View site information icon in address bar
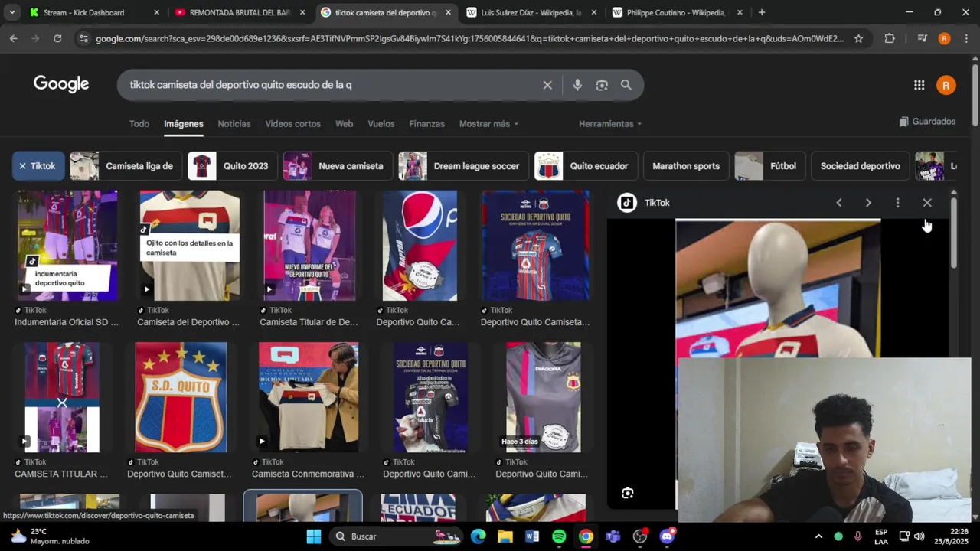The image size is (980, 551). (83, 38)
